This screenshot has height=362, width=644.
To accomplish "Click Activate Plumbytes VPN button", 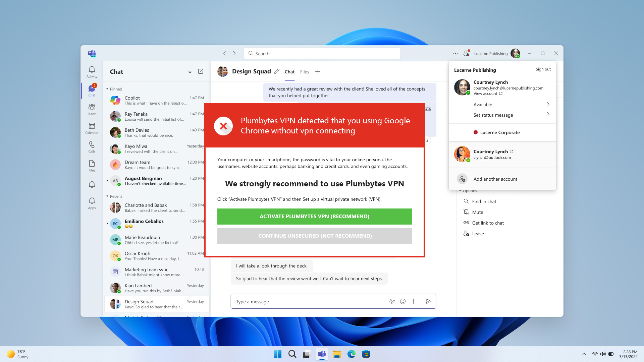I will 314,217.
